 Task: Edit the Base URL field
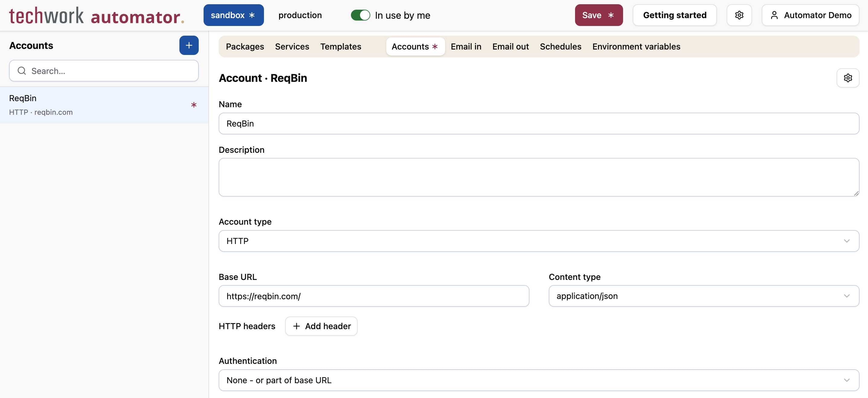(374, 296)
